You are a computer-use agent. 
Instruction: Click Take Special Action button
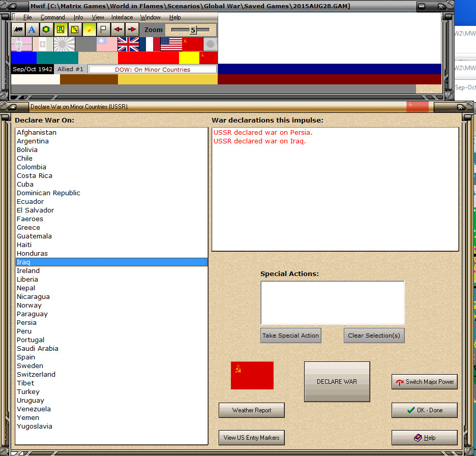tap(291, 336)
